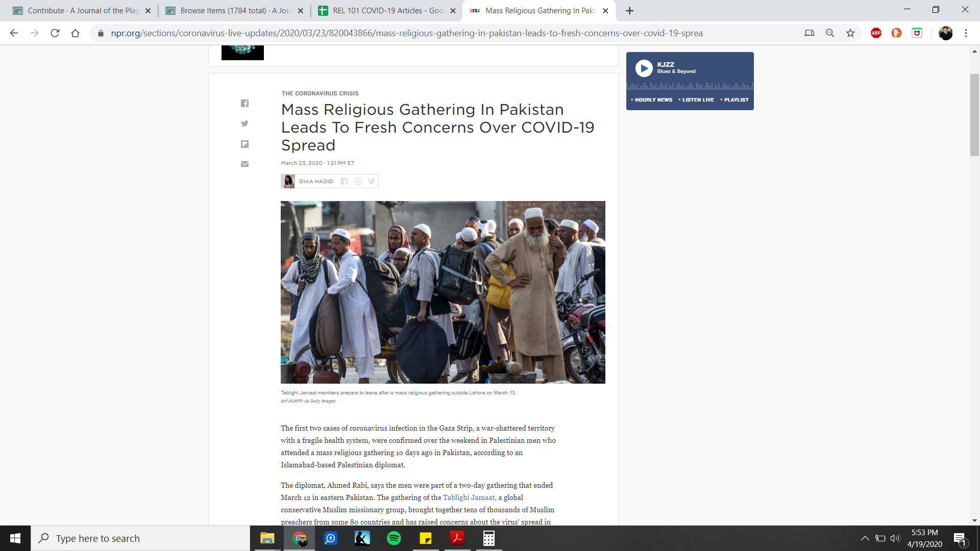The width and height of the screenshot is (980, 551).
Task: Open the AdBlock Plus extension
Action: (876, 33)
